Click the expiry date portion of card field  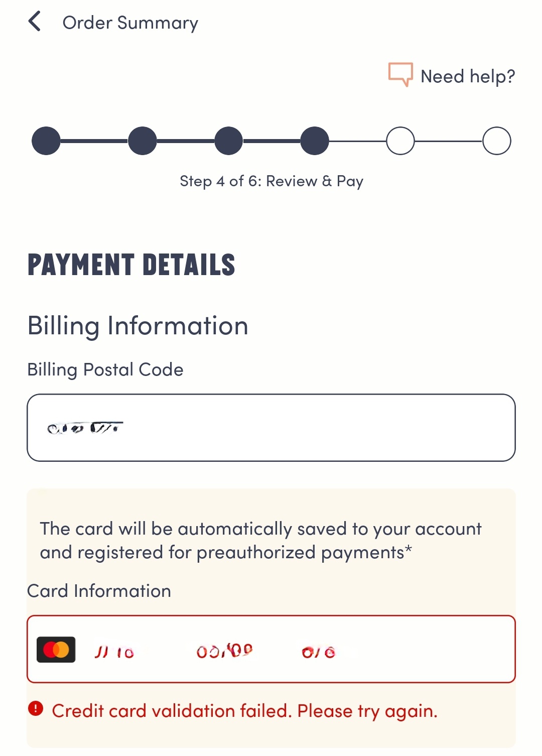[x=224, y=651]
